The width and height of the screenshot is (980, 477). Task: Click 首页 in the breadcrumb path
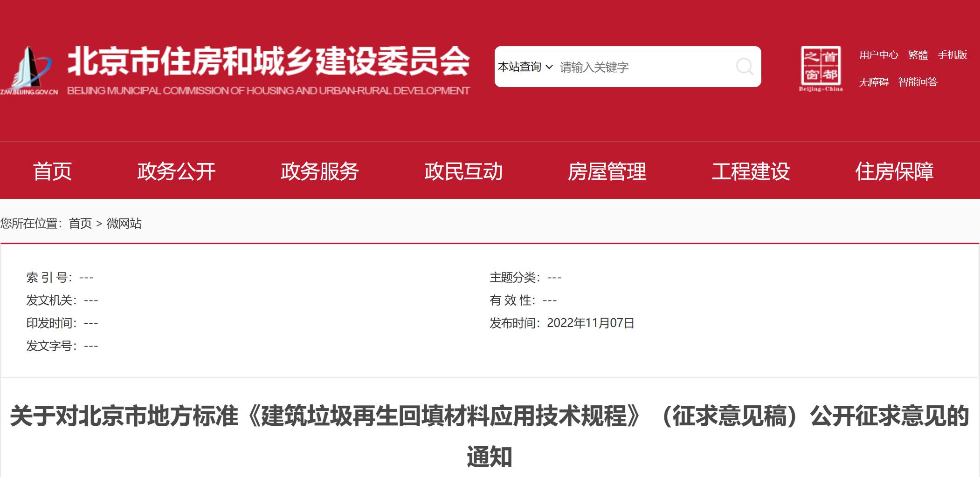pyautogui.click(x=80, y=224)
